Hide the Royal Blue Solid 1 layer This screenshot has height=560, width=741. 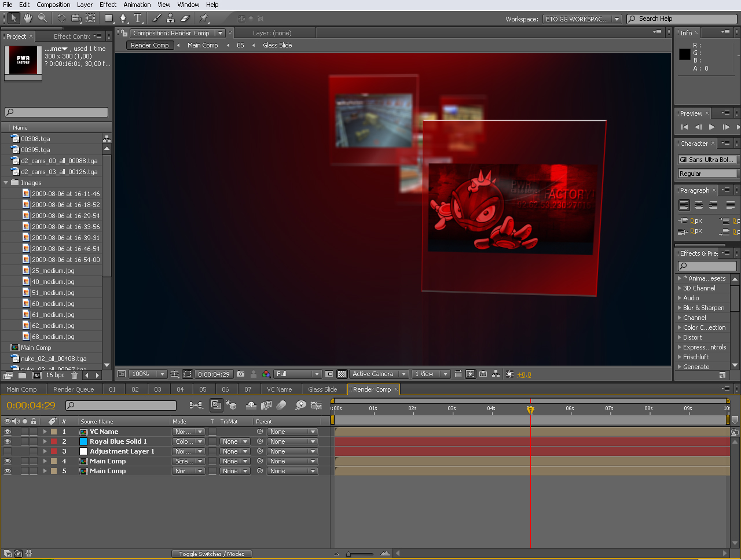click(8, 441)
